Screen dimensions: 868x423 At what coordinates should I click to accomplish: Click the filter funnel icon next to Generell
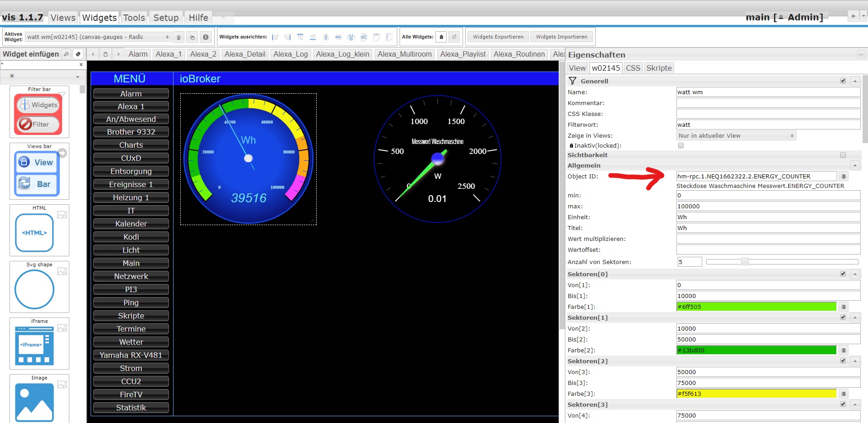(573, 81)
